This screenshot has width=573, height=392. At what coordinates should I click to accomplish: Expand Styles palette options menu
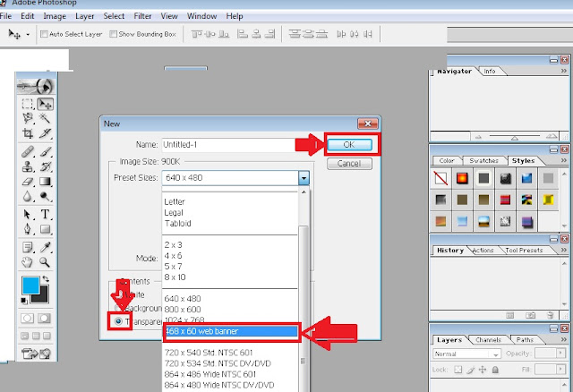(x=564, y=160)
